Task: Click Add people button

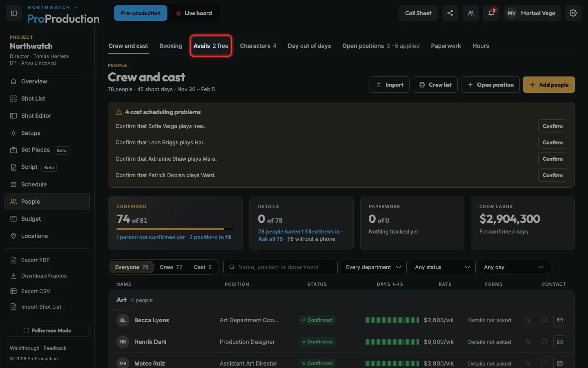Action: (x=549, y=85)
